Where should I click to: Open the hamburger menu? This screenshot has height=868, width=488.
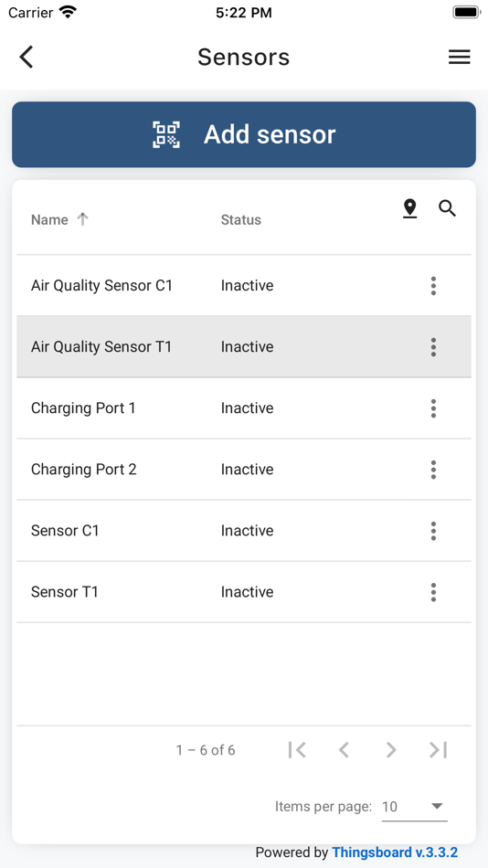(459, 57)
